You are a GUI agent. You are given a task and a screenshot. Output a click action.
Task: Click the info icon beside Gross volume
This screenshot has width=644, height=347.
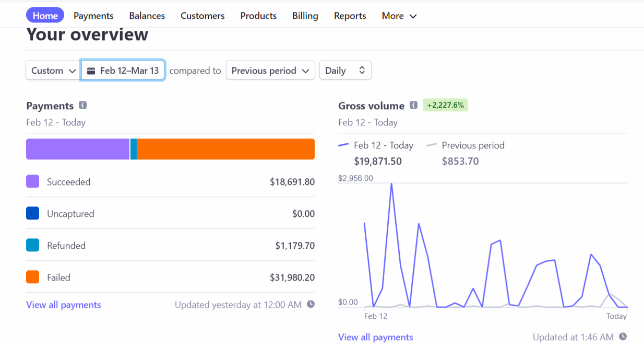coord(413,106)
